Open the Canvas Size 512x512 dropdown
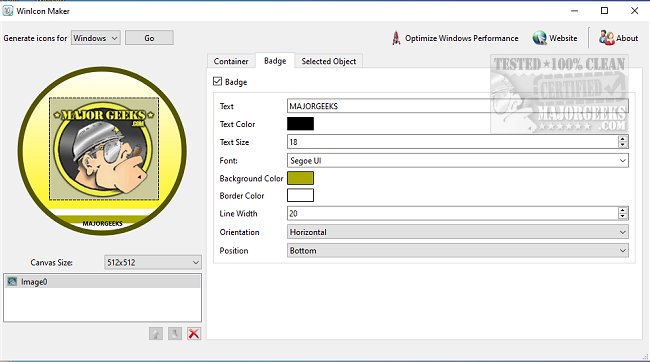 153,262
